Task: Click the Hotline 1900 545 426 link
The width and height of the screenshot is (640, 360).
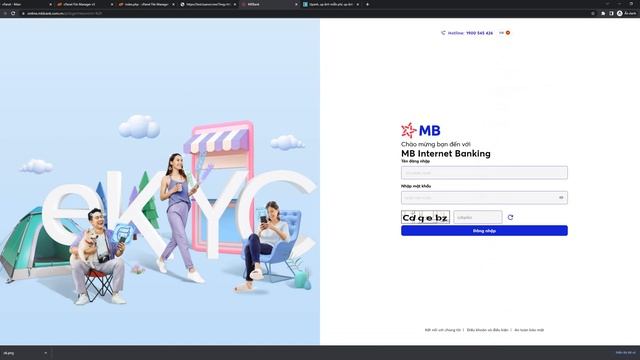Action: pyautogui.click(x=470, y=33)
